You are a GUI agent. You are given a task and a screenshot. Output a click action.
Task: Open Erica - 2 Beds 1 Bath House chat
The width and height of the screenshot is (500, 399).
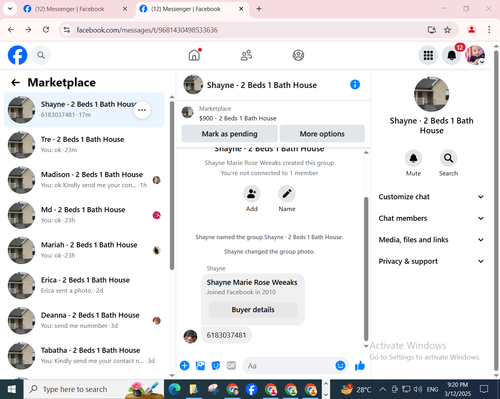[84, 285]
